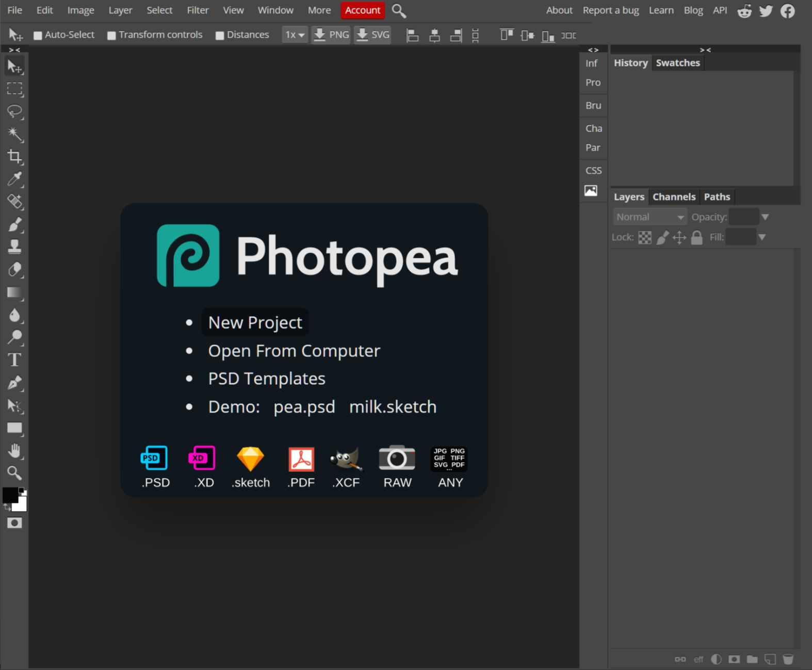Open PSD Templates link
The image size is (812, 670).
[267, 379]
